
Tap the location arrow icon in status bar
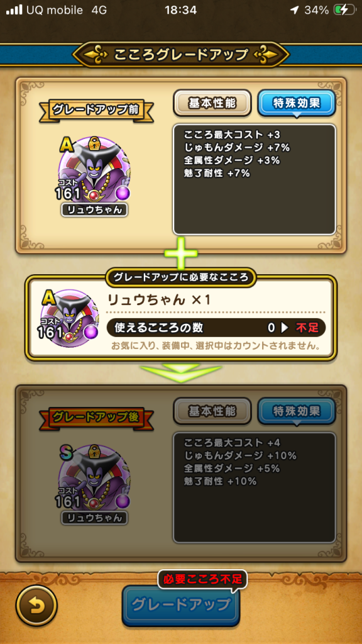point(294,10)
